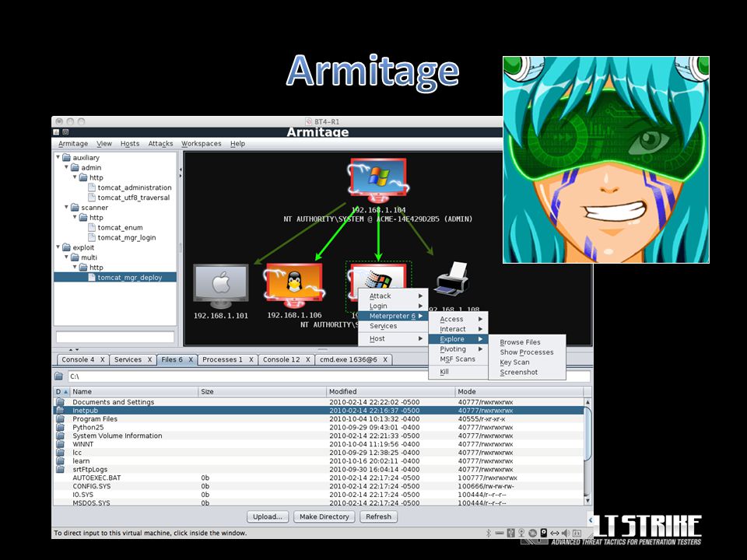
Task: Select the Linux penguin host 192.168.1.106
Action: [x=294, y=285]
